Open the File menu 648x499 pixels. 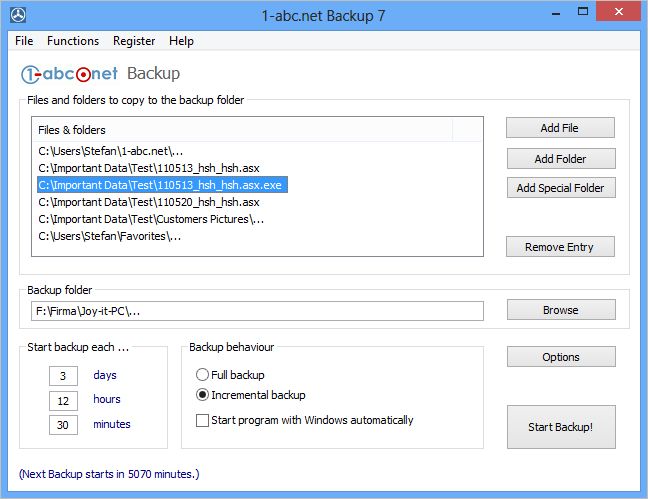24,41
